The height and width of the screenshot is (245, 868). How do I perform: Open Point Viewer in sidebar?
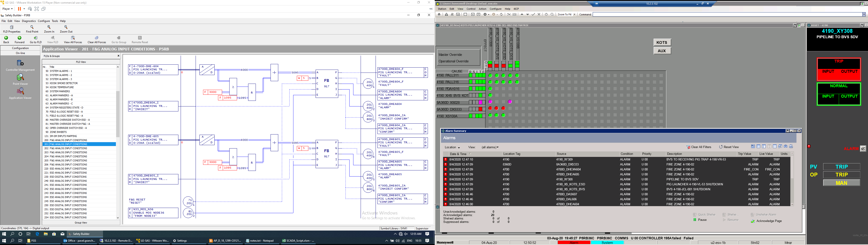[20, 78]
